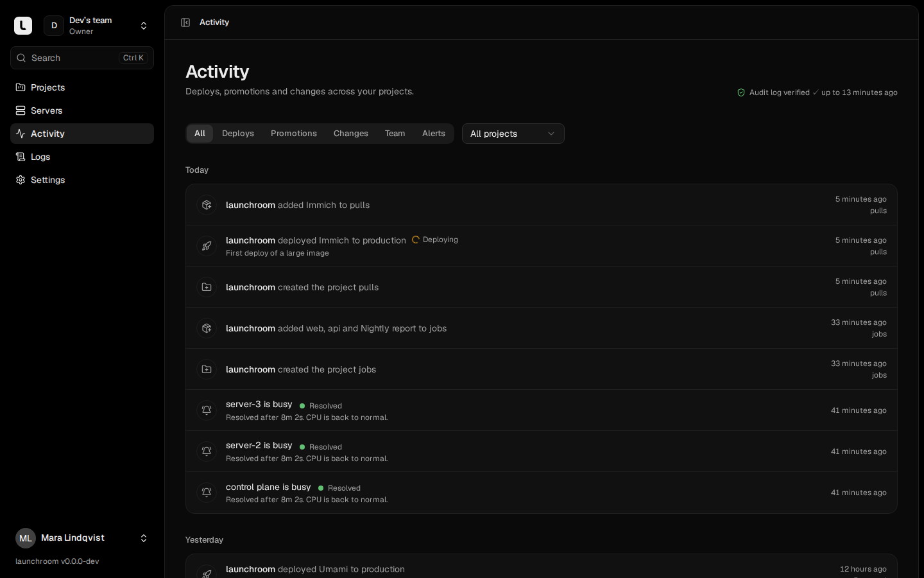
Task: Click the search magnifier icon
Action: pyautogui.click(x=21, y=58)
